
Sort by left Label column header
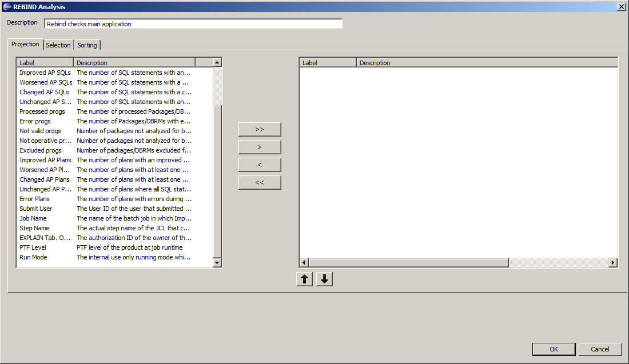coord(45,63)
